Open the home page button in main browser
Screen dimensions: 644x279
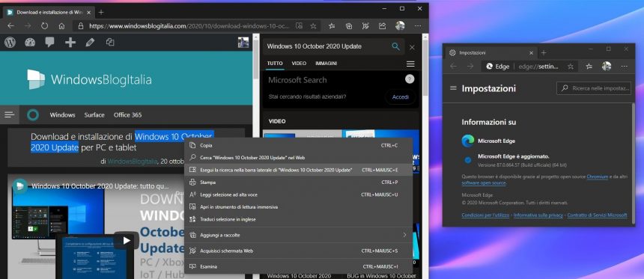[61, 26]
